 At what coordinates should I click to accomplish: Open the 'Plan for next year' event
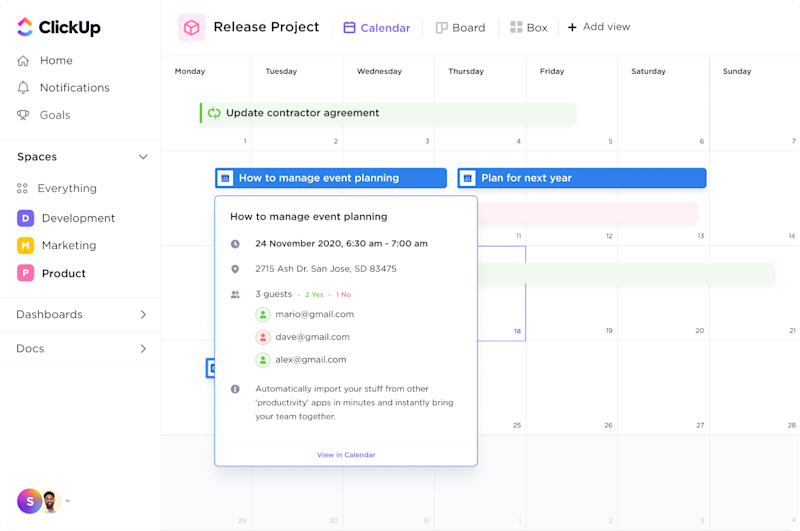[582, 178]
